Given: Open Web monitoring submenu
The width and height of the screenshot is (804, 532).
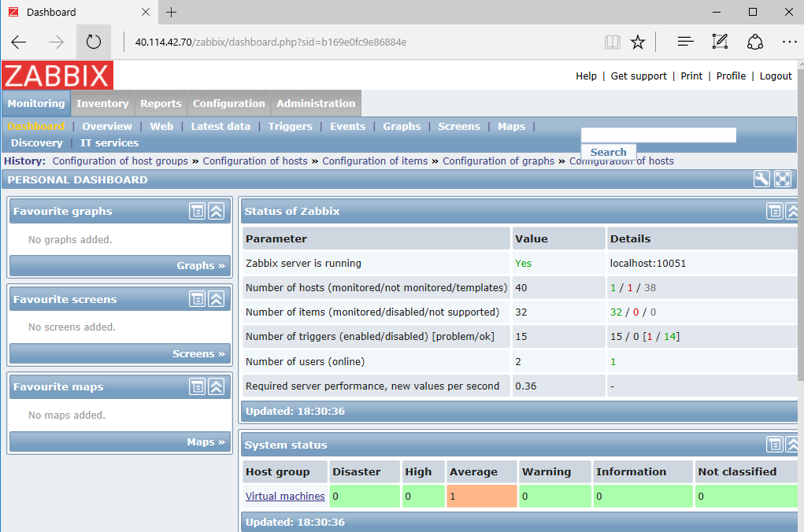Looking at the screenshot, I should pos(161,127).
